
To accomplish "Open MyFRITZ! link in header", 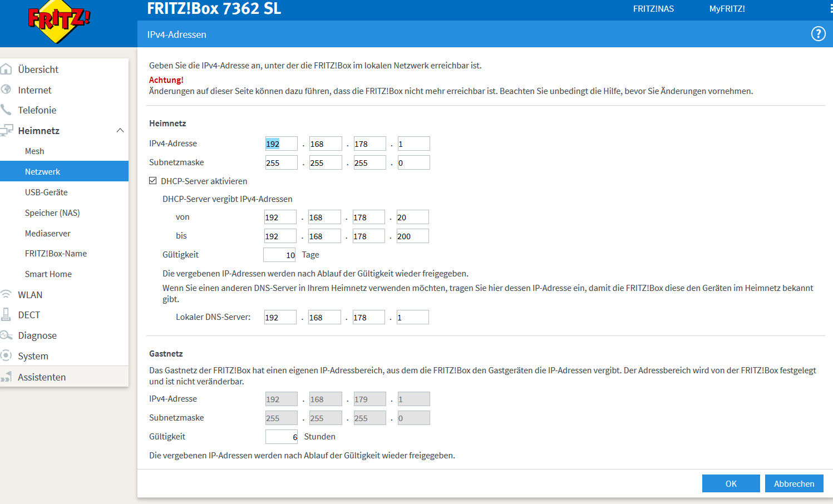I will [x=727, y=9].
